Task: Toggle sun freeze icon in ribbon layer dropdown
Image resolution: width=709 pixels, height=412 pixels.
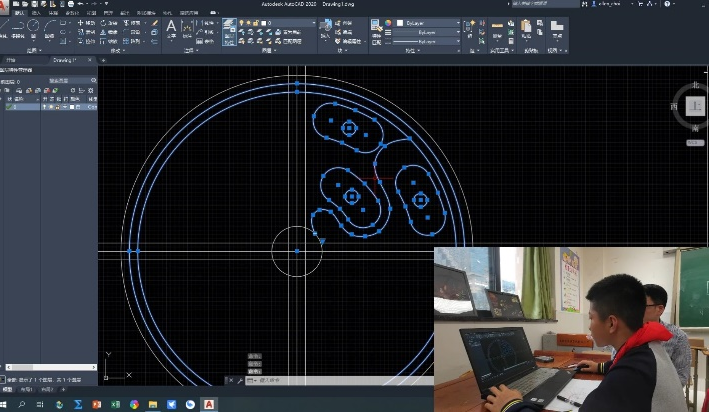Action: [x=249, y=23]
